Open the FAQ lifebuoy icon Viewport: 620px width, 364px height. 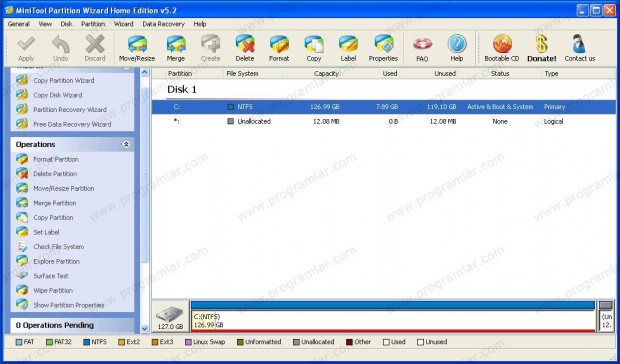[x=422, y=43]
